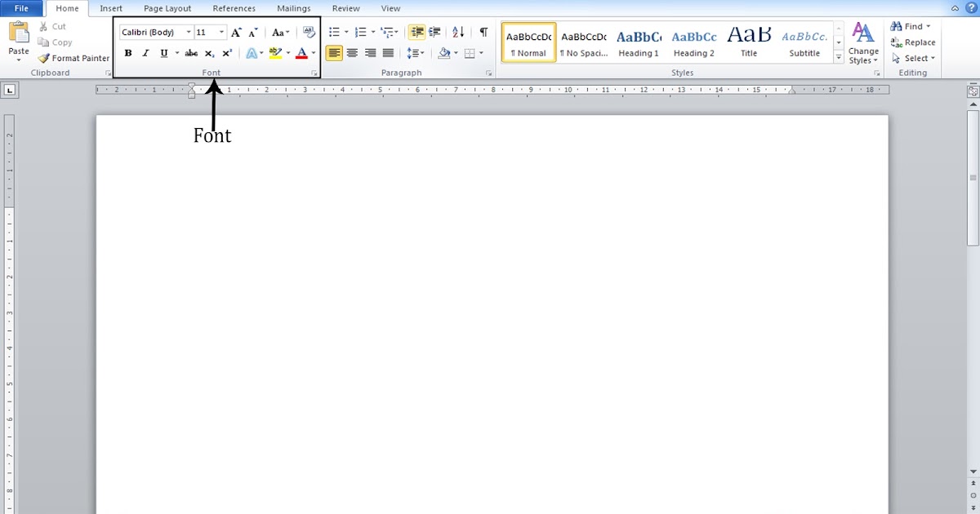Click the Replace button in Editing group
The height and width of the screenshot is (514, 980).
[x=916, y=42]
